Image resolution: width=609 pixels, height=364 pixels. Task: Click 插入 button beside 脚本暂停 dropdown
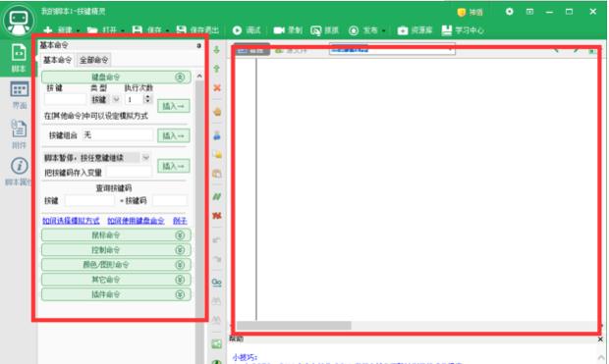coord(174,166)
